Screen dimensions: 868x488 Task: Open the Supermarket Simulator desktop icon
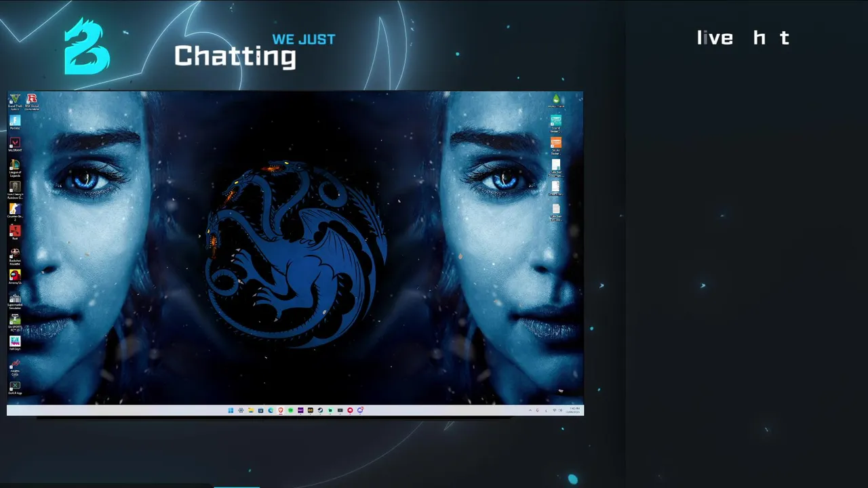click(x=15, y=301)
